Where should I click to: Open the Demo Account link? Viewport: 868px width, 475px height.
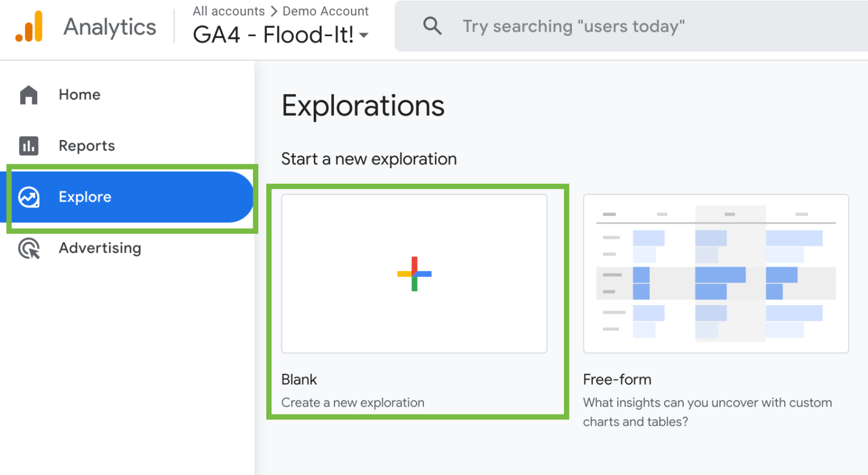[325, 11]
